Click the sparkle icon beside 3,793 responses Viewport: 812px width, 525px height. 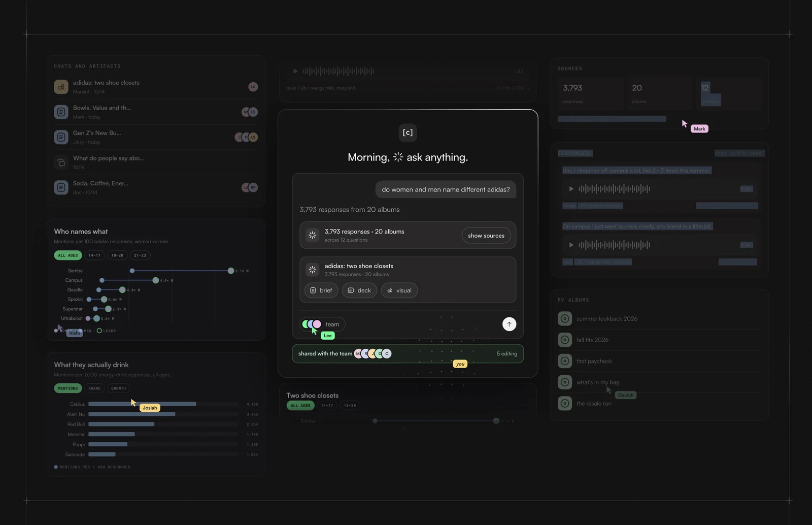click(312, 235)
